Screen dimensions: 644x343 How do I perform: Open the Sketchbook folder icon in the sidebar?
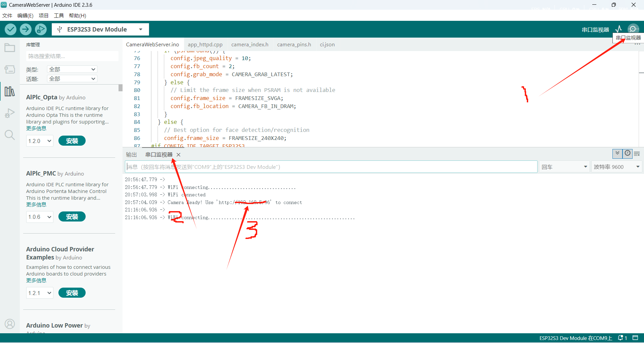point(10,48)
